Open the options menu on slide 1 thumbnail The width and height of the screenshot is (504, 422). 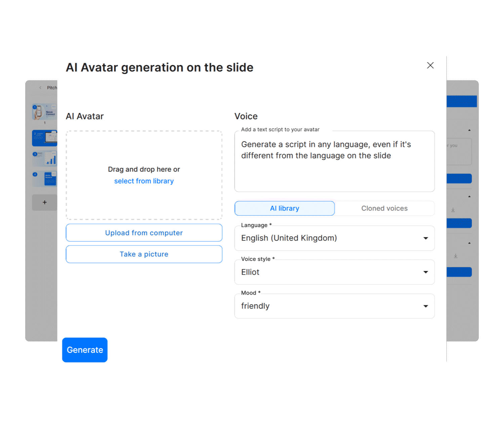pos(54,107)
